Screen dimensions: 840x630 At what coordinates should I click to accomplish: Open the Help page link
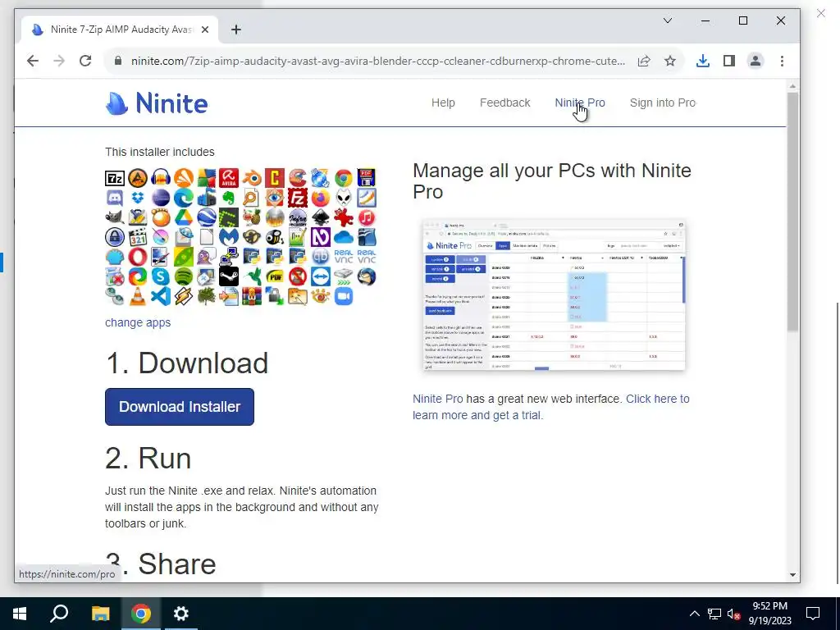443,103
